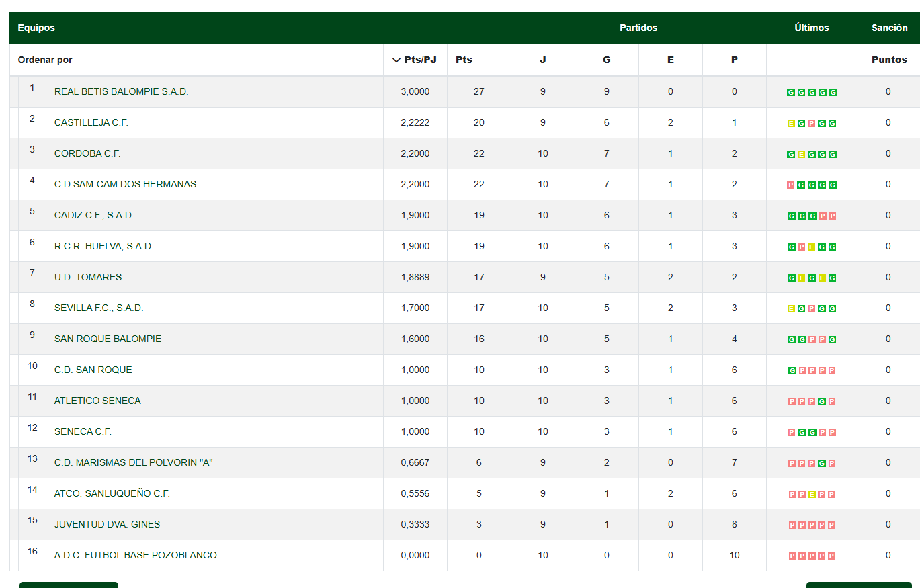This screenshot has width=920, height=588.
Task: Click the Pts/PJ value 1,8889
Action: pos(415,277)
